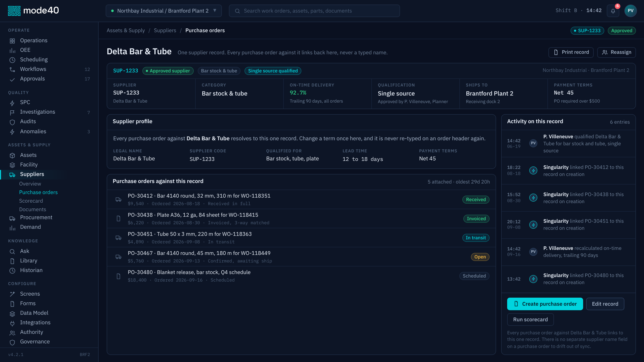Screen dimensions: 644x362
Task: Click the document icon on PO-30480 row
Action: coord(118,276)
